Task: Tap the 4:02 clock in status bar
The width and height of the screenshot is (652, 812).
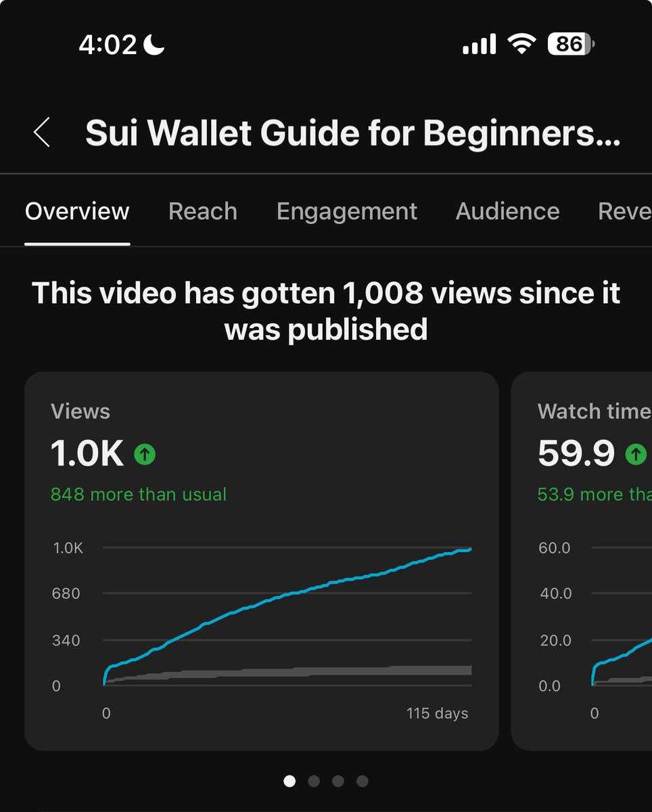Action: pos(108,45)
